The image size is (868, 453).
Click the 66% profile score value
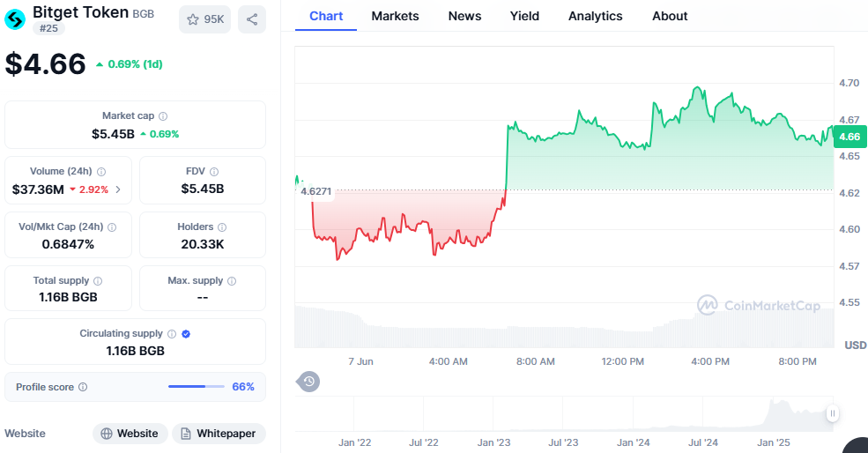243,387
